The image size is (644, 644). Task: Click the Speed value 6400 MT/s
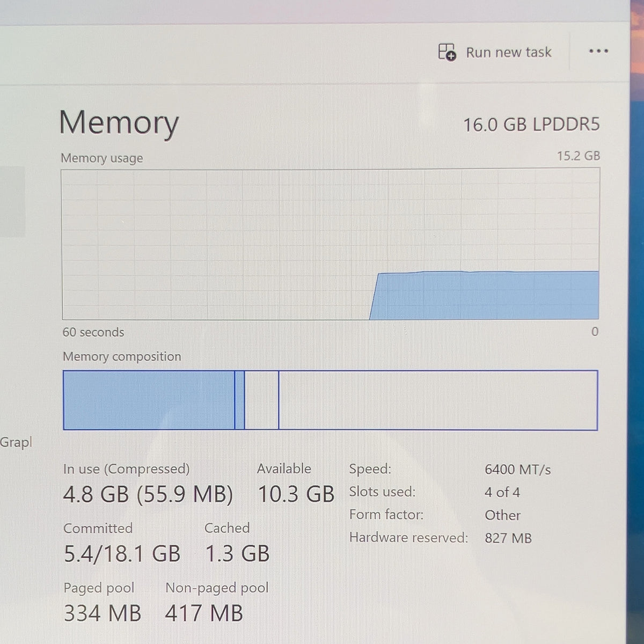click(x=518, y=470)
